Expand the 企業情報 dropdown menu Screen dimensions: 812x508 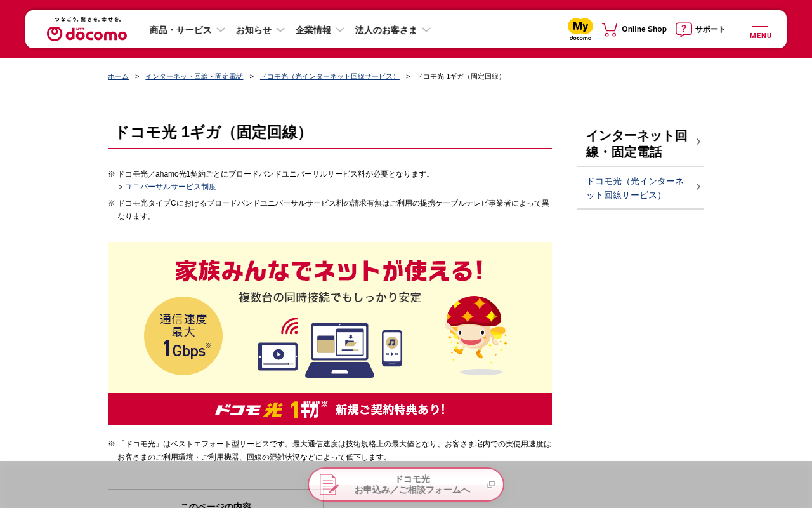tap(320, 30)
